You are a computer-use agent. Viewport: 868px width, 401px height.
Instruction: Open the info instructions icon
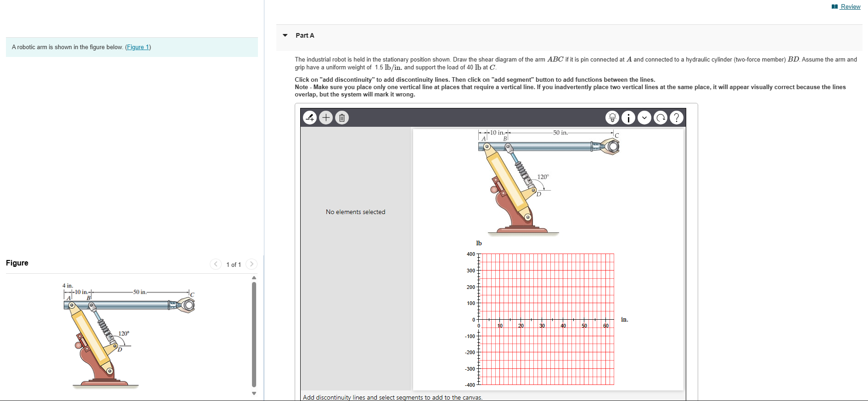point(628,118)
